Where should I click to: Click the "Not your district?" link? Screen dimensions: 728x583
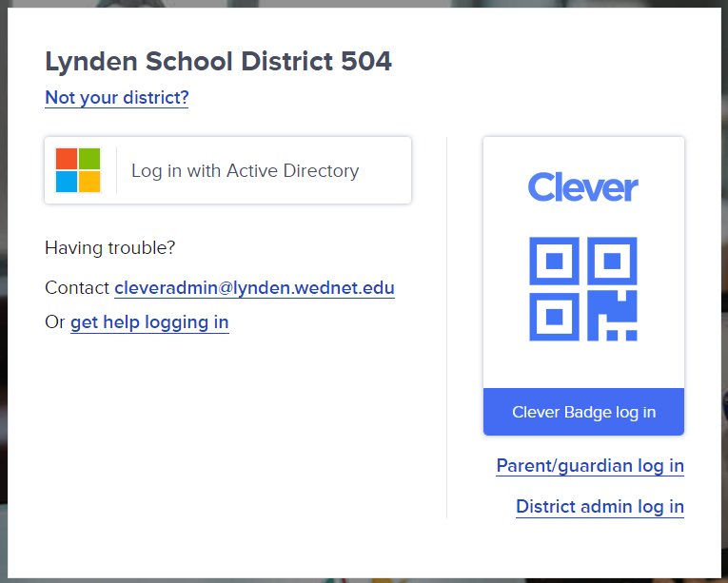[x=116, y=97]
